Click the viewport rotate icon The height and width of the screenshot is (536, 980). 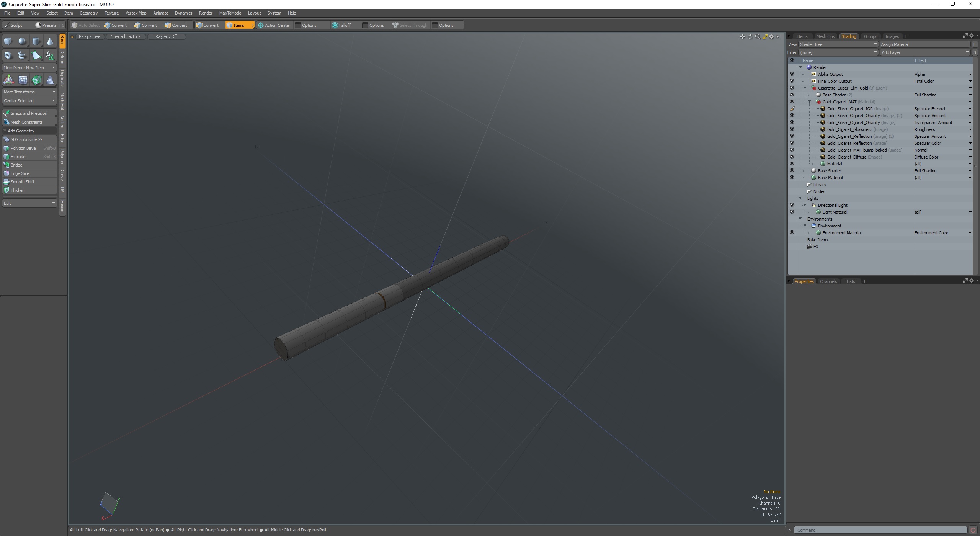click(x=750, y=37)
